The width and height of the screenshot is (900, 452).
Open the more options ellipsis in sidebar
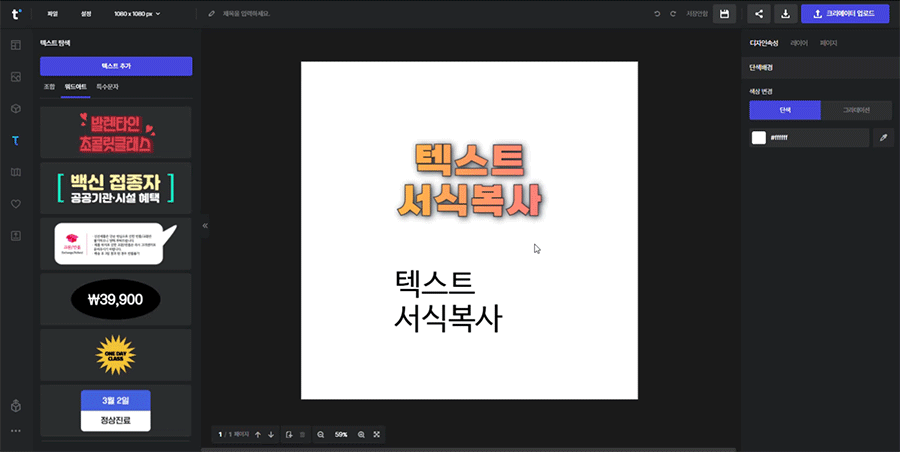(x=15, y=430)
